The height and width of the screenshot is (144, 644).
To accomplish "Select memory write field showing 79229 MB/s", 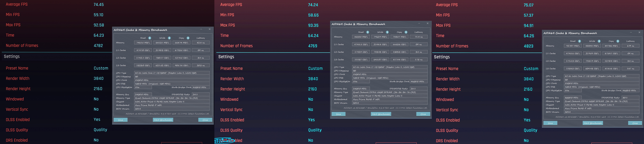I will point(380,37).
